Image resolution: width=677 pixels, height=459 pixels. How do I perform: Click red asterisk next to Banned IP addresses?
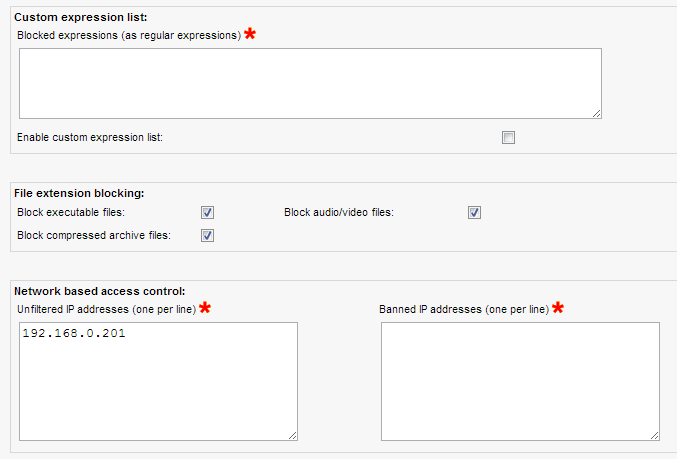tap(558, 308)
